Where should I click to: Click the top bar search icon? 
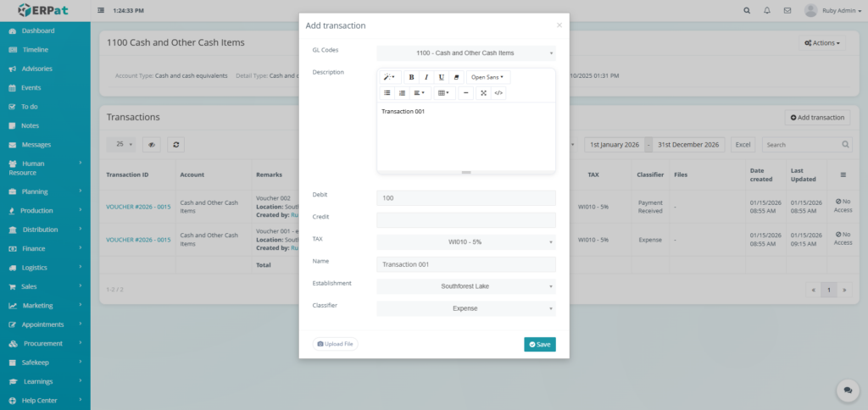pos(748,10)
